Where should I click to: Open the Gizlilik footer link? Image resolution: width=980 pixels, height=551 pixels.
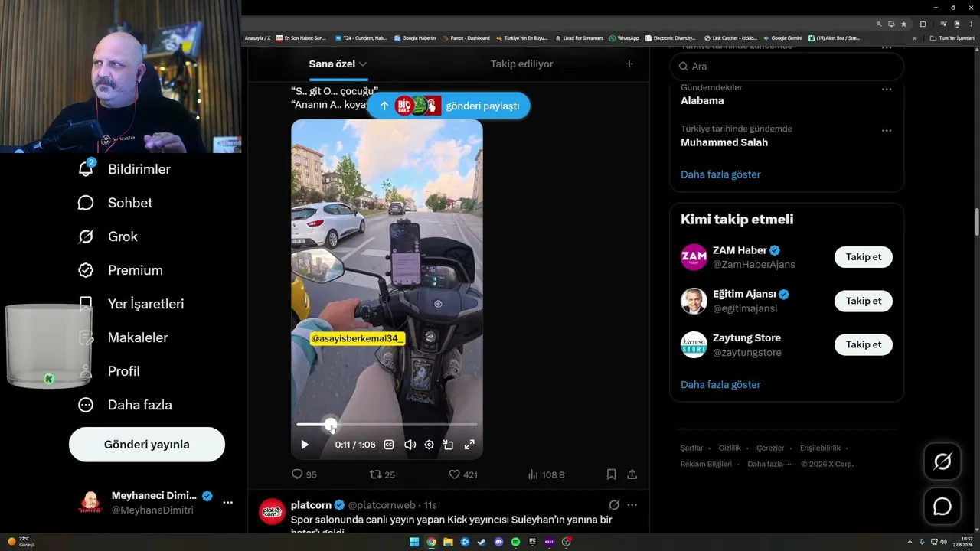pos(730,448)
